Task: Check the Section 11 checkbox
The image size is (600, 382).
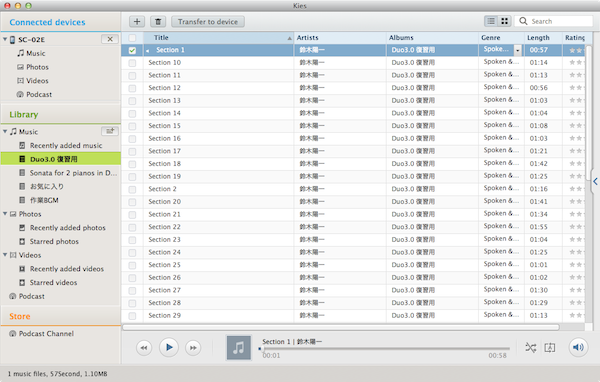Action: click(132, 75)
